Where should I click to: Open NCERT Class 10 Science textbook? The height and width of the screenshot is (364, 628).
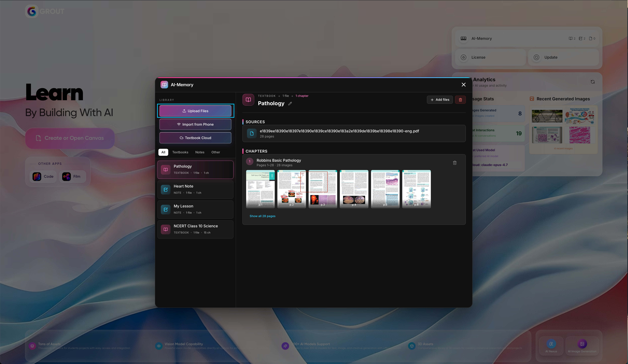[195, 229]
